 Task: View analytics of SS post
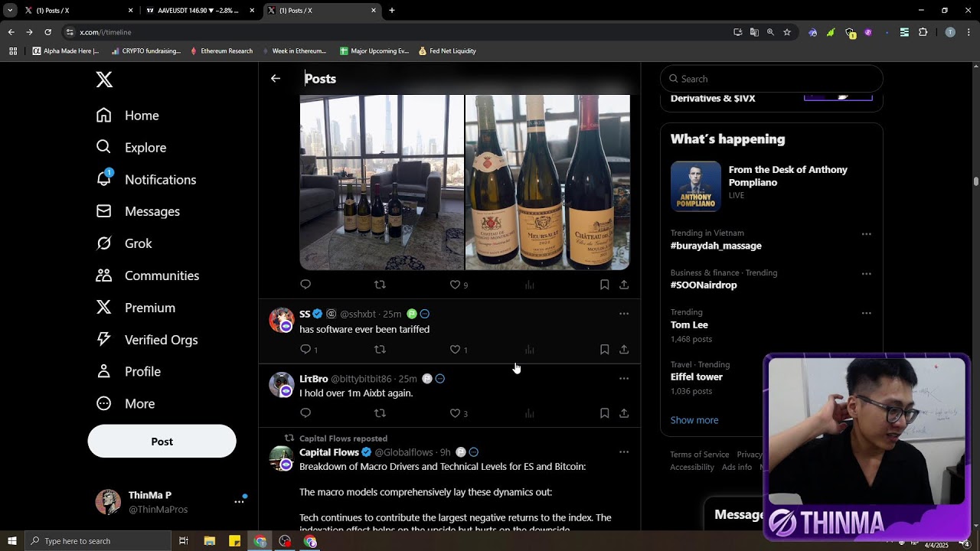pyautogui.click(x=529, y=350)
